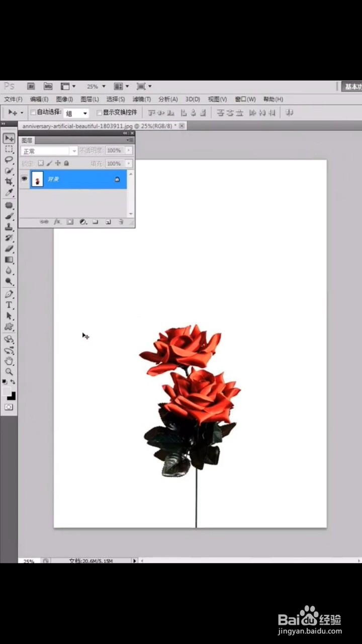Open the opacity 100% slider arrow
This screenshot has width=362, height=644.
coord(129,150)
